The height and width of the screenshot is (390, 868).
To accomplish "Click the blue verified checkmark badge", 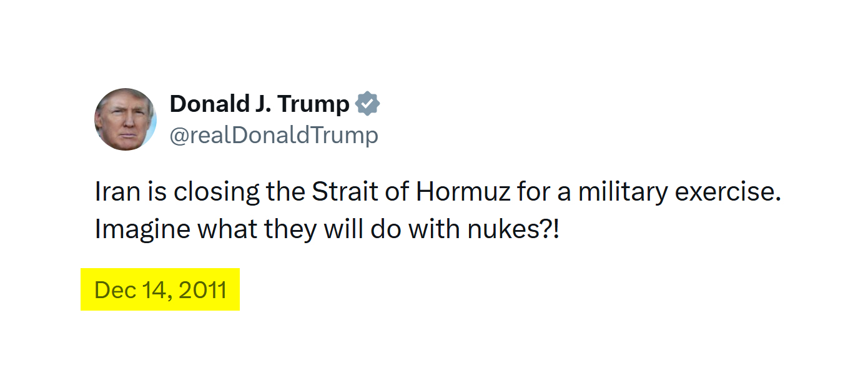I will 367,104.
